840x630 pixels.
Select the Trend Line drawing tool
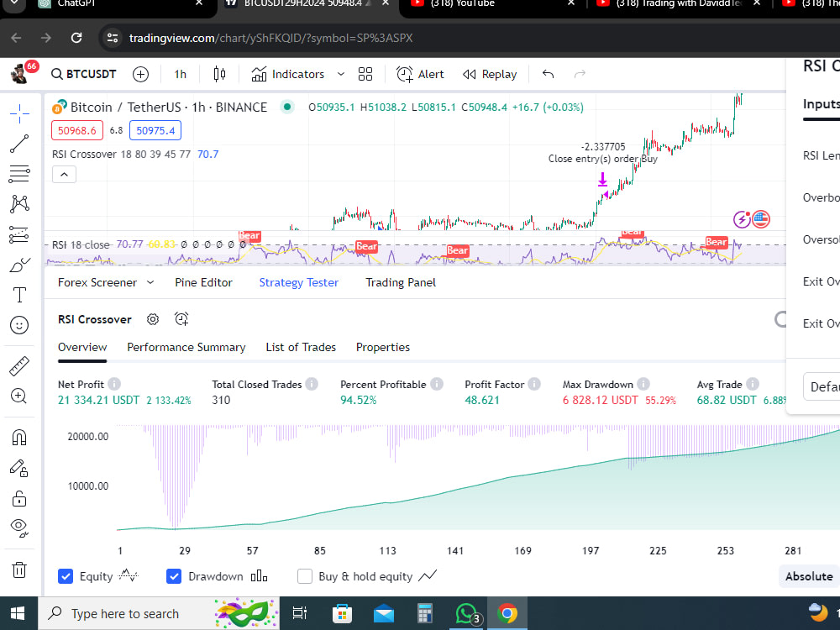pyautogui.click(x=19, y=144)
